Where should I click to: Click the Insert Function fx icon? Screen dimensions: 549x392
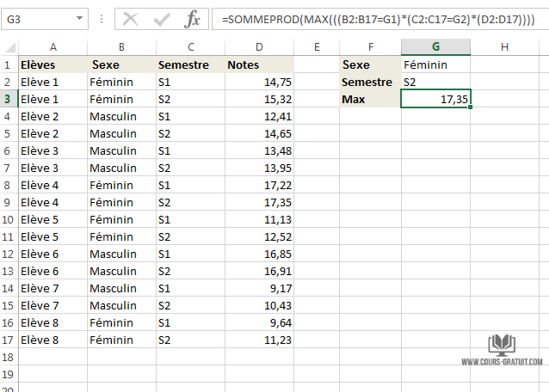[x=194, y=18]
